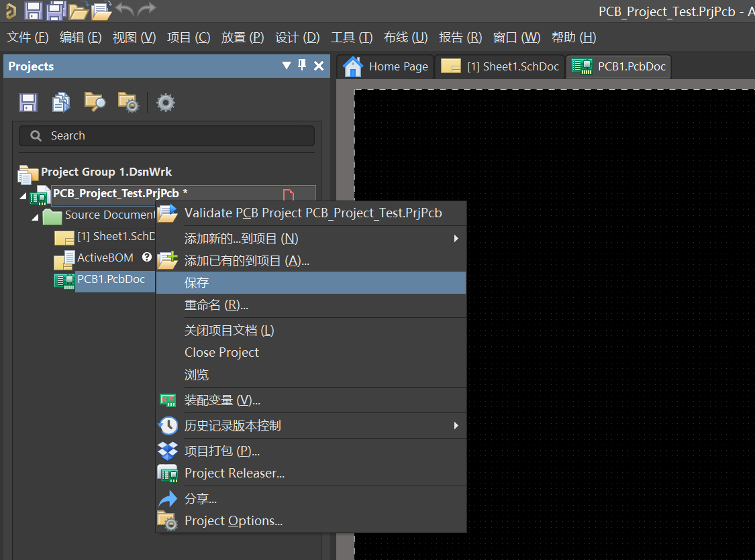Click the Save icon in top quick-access bar
This screenshot has width=755, height=560.
34,10
